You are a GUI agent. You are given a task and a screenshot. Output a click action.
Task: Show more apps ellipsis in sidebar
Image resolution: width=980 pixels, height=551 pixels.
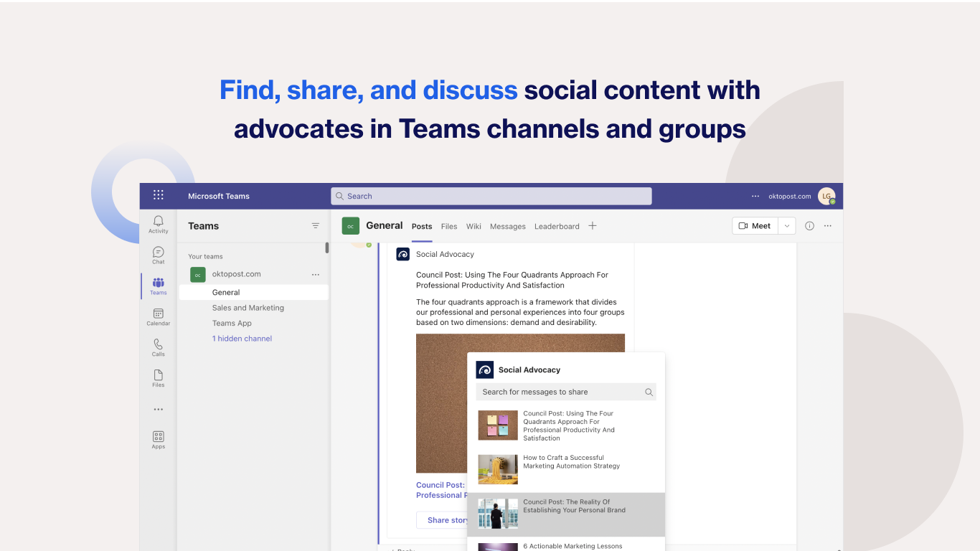(159, 410)
